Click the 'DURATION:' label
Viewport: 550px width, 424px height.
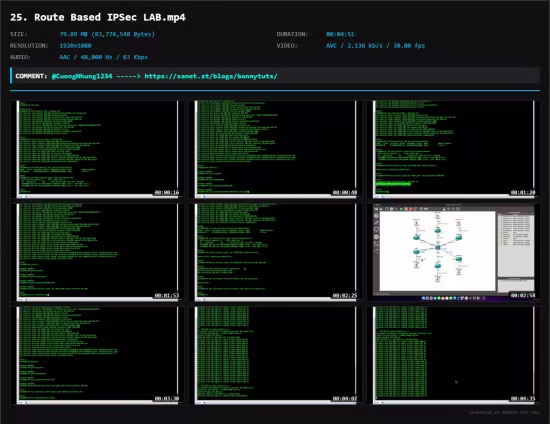click(x=292, y=34)
